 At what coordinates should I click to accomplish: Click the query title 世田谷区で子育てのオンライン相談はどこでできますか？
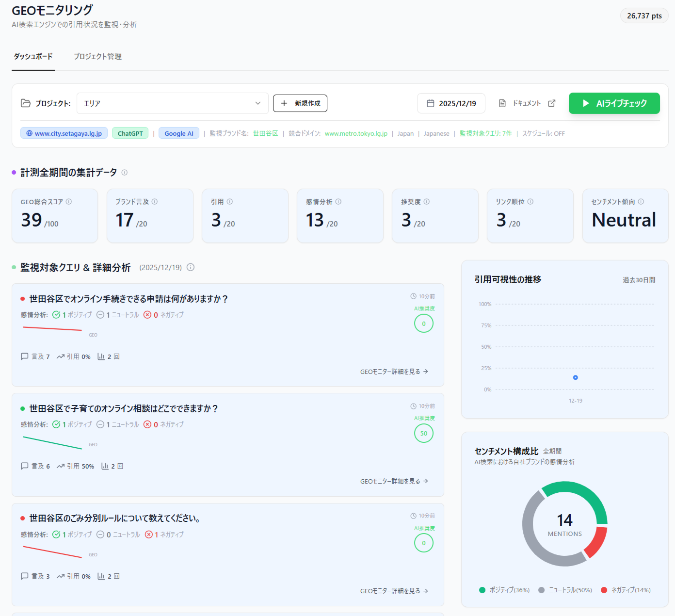pyautogui.click(x=124, y=408)
